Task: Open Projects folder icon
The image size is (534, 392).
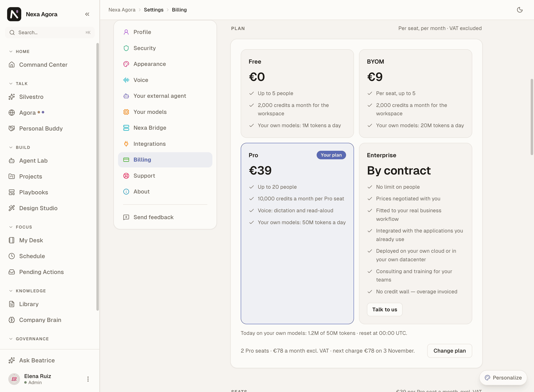Action: tap(12, 176)
